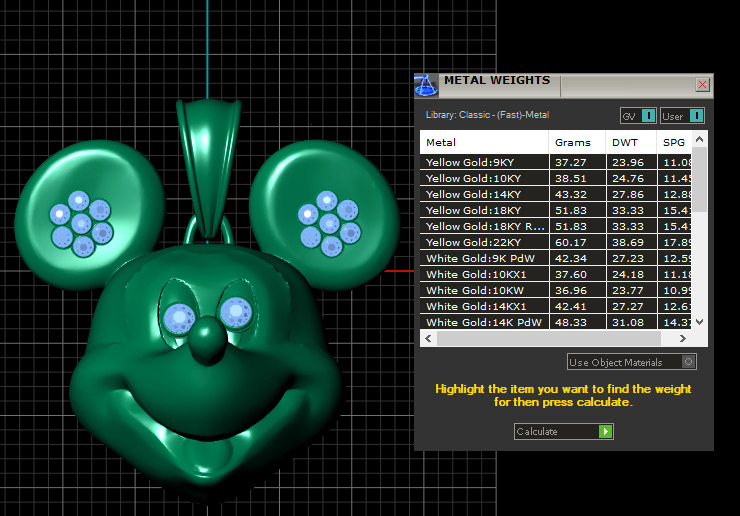Select White Gold:10KX1 row
This screenshot has height=516, width=740.
pos(555,274)
